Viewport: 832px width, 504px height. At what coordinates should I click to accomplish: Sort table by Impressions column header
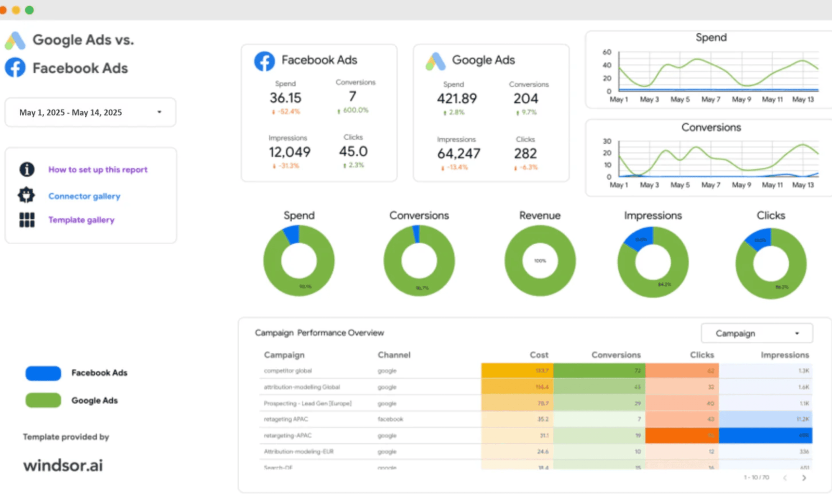pyautogui.click(x=785, y=355)
